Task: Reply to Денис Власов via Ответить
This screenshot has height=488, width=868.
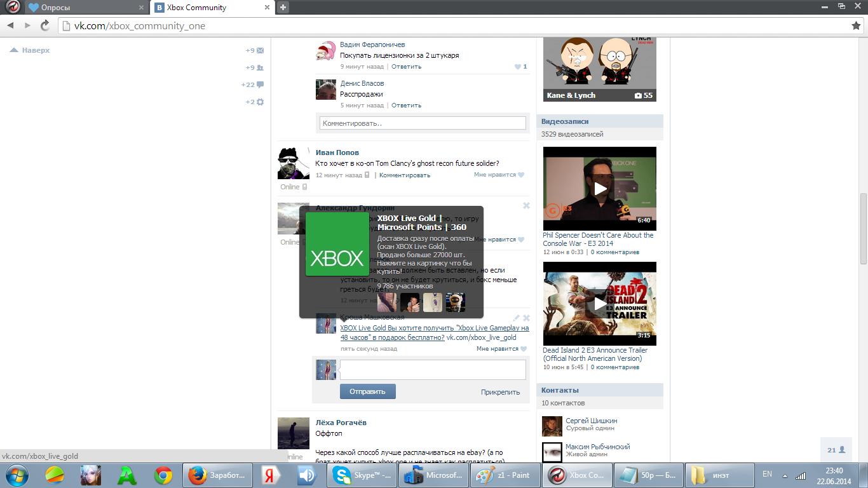Action: pyautogui.click(x=407, y=105)
